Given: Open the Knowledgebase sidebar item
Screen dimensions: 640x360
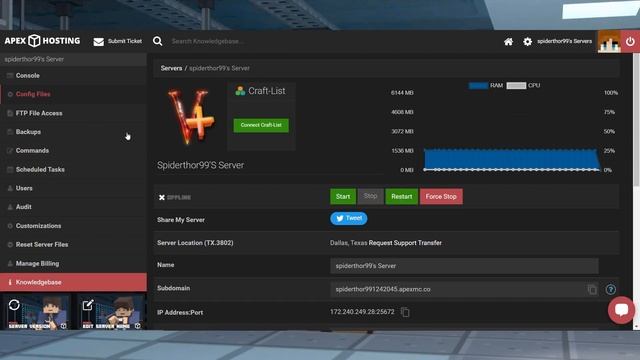Looking at the screenshot, I should pyautogui.click(x=73, y=282).
